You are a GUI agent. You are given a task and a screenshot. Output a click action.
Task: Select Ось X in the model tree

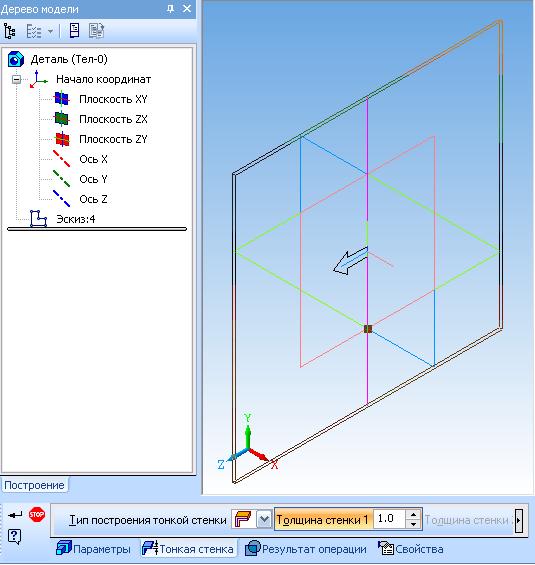[93, 159]
